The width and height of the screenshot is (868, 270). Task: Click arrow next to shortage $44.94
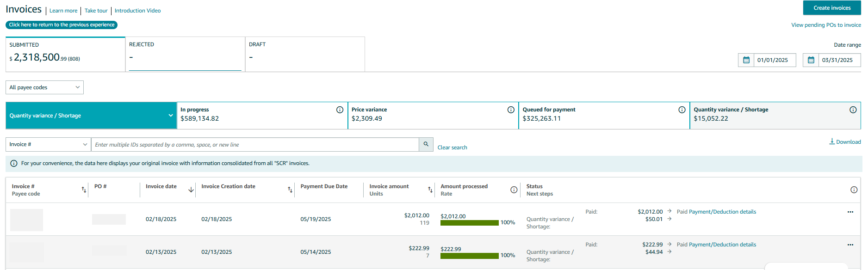coord(669,252)
